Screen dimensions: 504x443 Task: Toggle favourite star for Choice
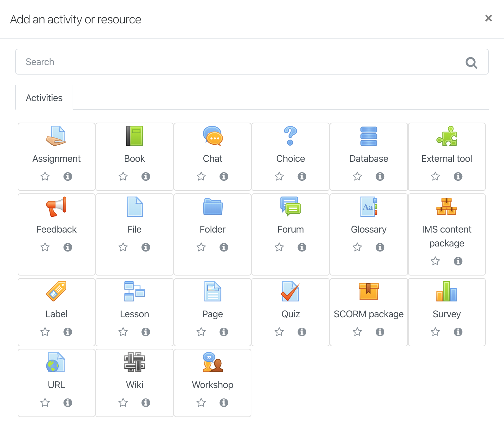tap(279, 176)
